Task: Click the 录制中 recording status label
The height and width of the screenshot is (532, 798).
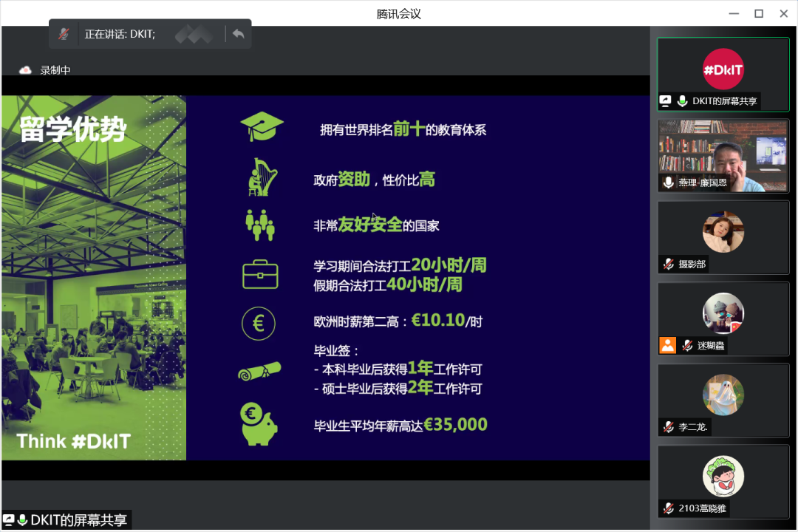Action: [x=55, y=70]
